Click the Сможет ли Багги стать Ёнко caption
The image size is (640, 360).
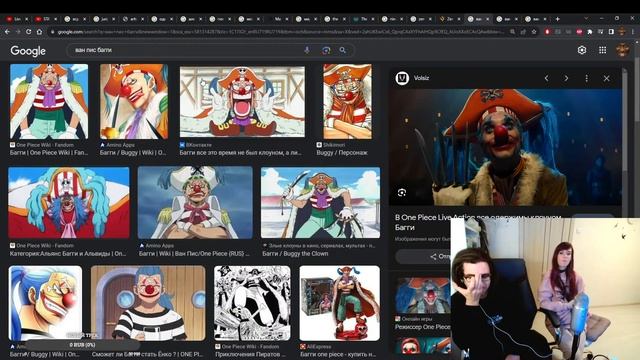[147, 354]
